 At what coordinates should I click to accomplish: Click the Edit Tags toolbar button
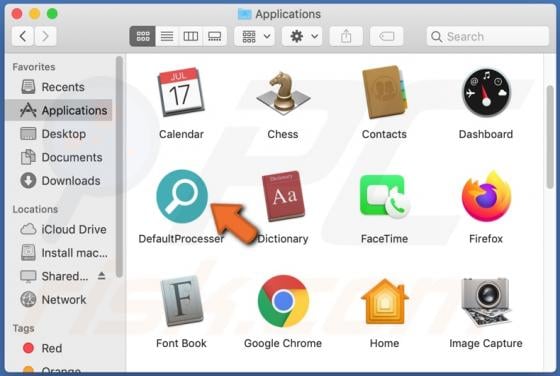click(387, 36)
